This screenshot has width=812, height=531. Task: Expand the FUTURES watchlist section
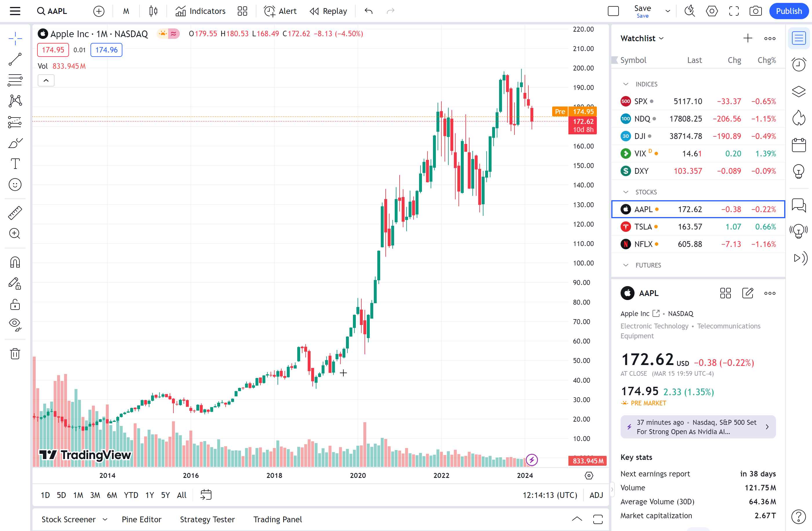[x=626, y=265]
